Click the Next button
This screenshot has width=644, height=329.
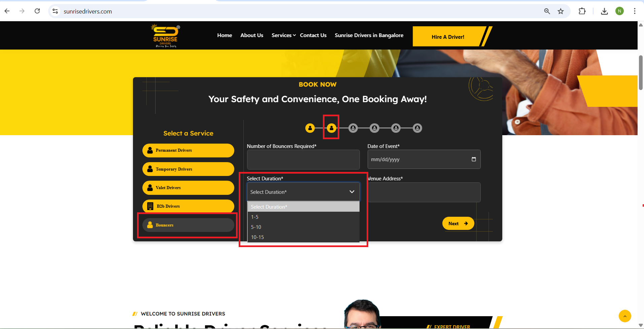pos(458,223)
